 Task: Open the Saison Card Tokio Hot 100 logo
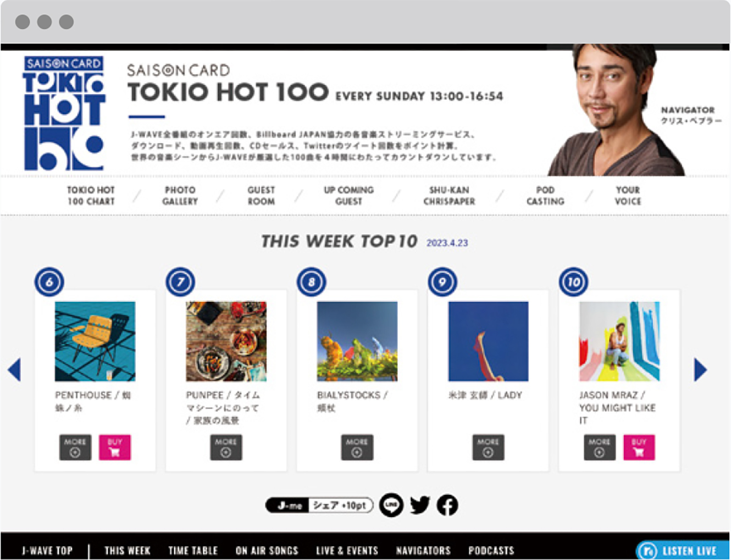pyautogui.click(x=64, y=113)
